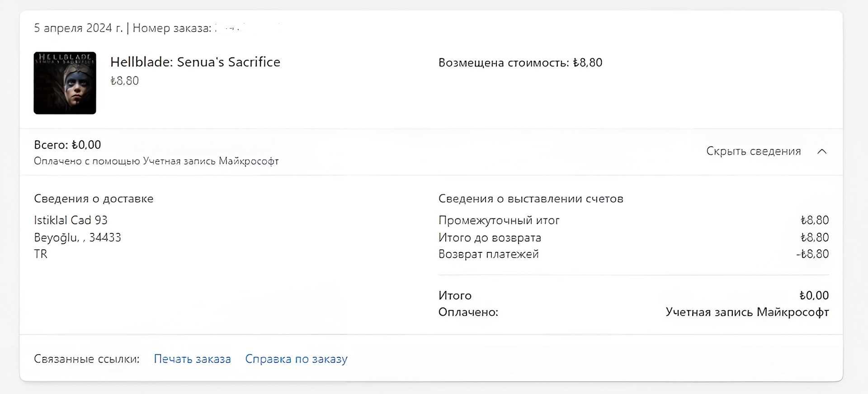Open the 'Печать заказа' link

coord(192,359)
